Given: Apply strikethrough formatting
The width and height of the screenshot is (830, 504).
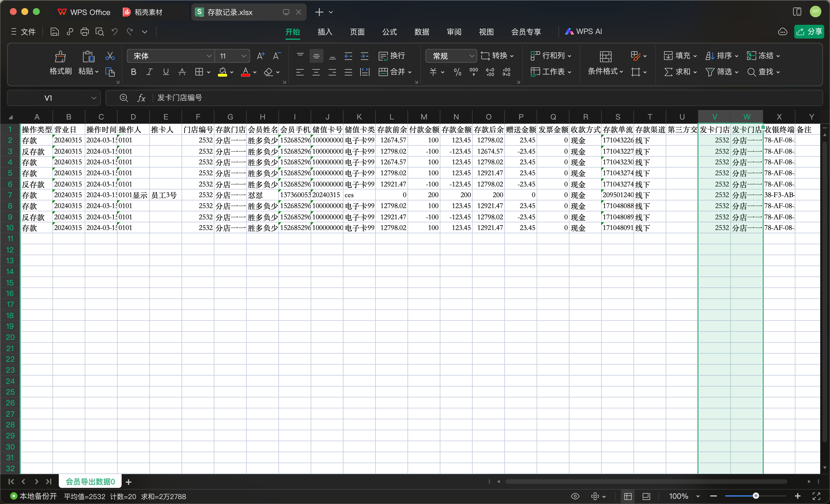Looking at the screenshot, I should tap(182, 72).
